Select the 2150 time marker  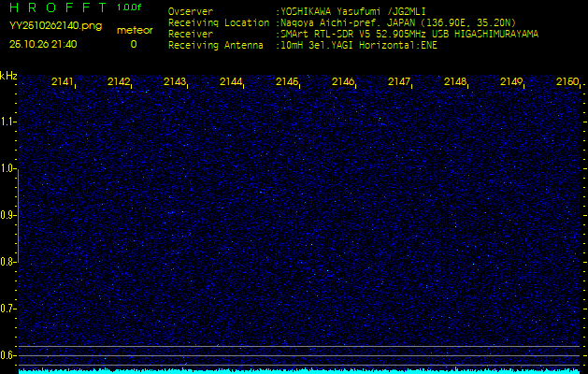pos(566,82)
